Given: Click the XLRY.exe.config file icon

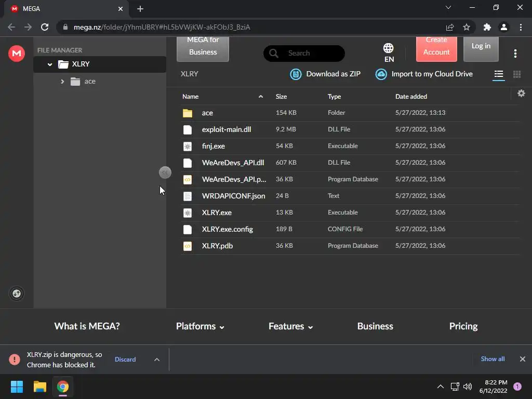Looking at the screenshot, I should (x=187, y=229).
